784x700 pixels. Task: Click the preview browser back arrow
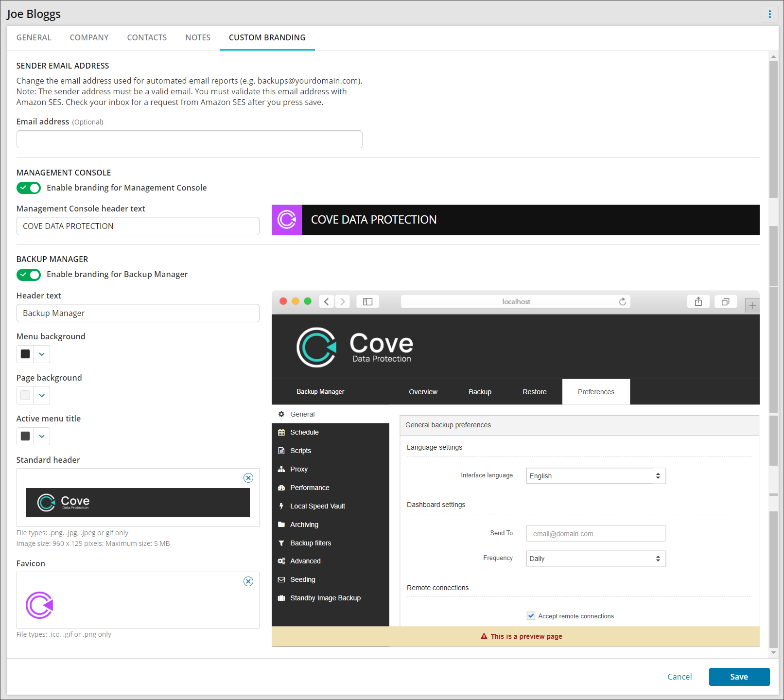coord(327,302)
